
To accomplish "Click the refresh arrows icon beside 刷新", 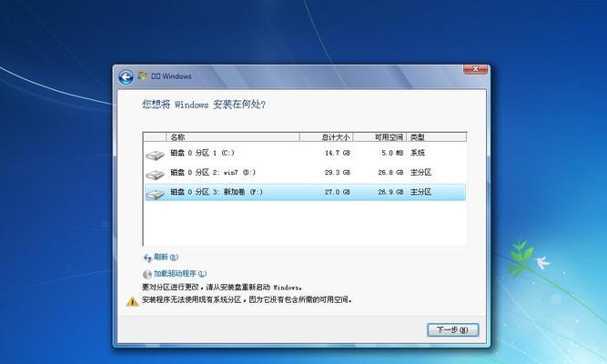I will 147,258.
